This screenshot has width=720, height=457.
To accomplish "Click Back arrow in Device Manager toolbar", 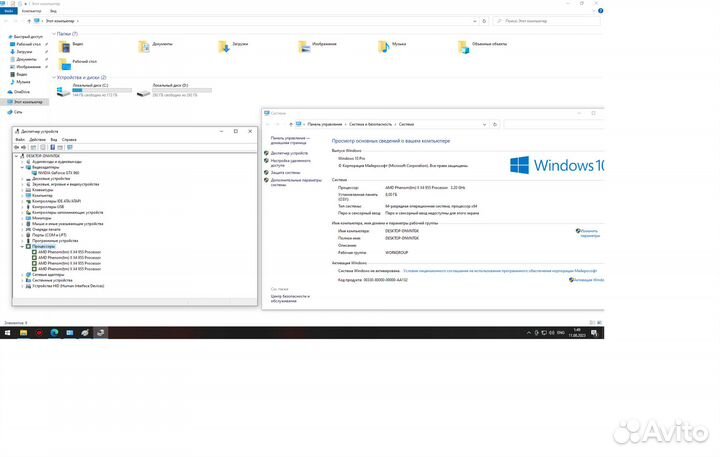I will (17, 147).
